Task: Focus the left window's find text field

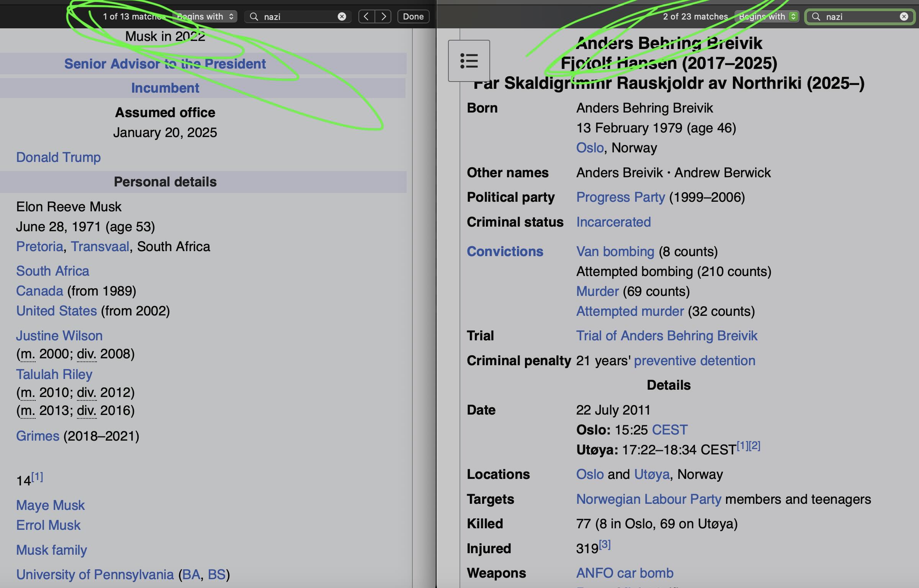Action: 298,16
